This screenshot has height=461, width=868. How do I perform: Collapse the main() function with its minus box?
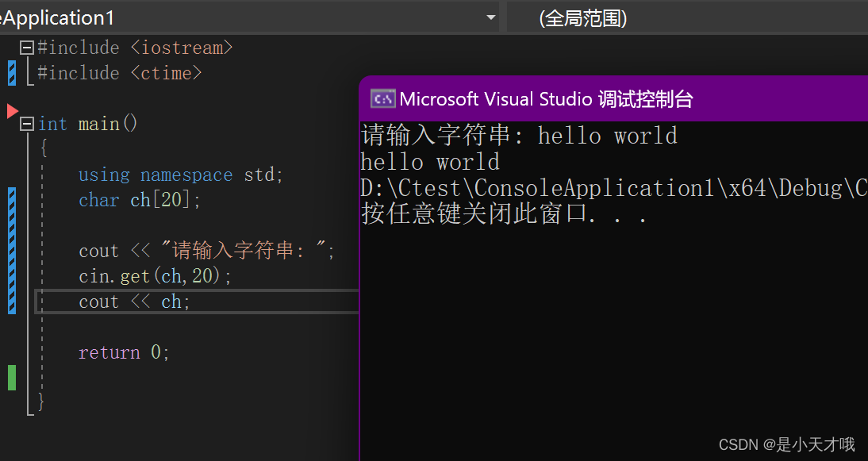(26, 123)
